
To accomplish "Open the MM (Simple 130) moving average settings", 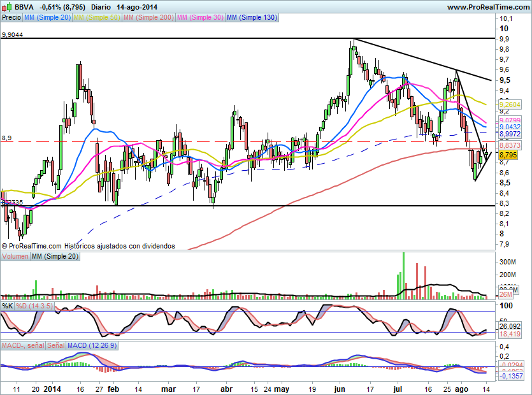I will point(251,18).
